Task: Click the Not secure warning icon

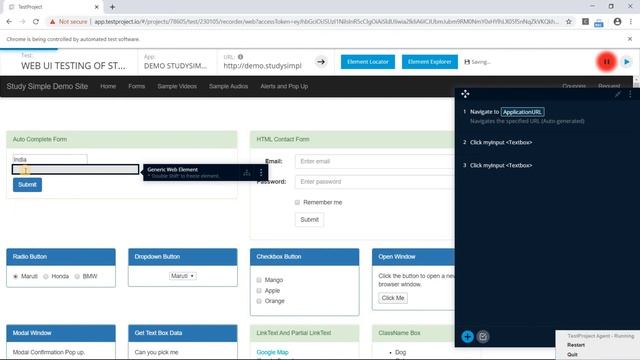Action: click(52, 22)
